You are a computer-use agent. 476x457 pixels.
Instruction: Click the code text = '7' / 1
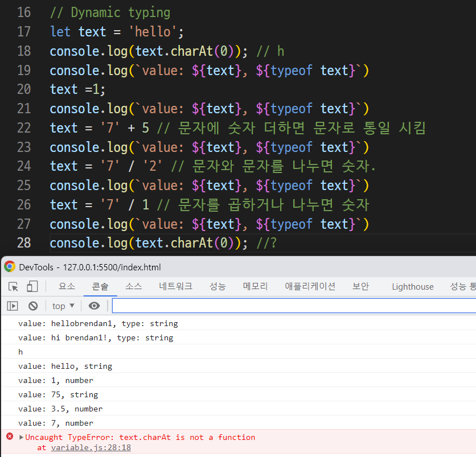coord(100,205)
